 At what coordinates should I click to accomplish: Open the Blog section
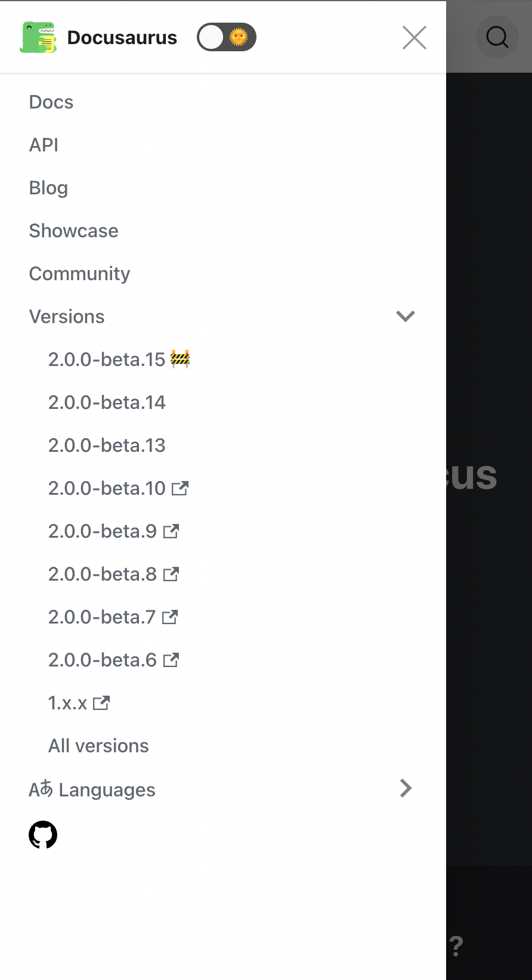click(x=48, y=188)
